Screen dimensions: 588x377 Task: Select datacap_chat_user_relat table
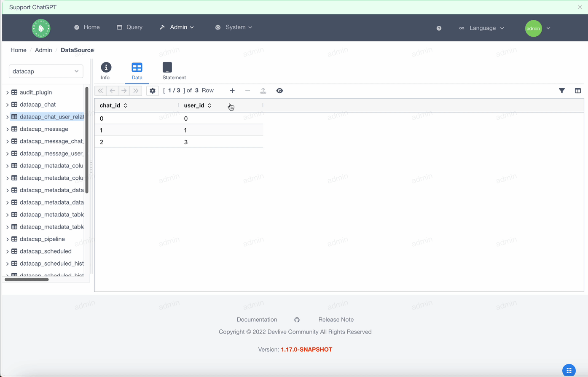(51, 117)
